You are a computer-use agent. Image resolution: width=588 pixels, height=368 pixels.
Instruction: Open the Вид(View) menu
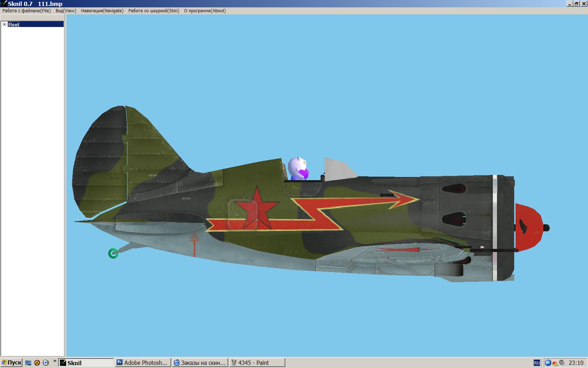66,11
